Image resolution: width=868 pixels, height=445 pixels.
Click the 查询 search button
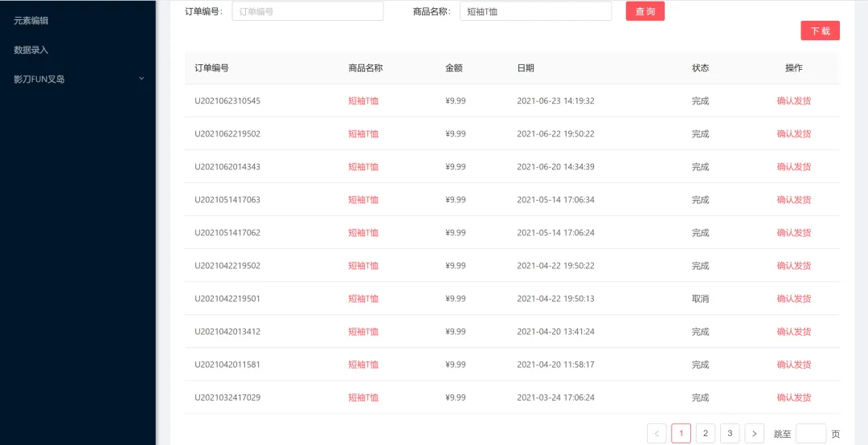pos(645,11)
